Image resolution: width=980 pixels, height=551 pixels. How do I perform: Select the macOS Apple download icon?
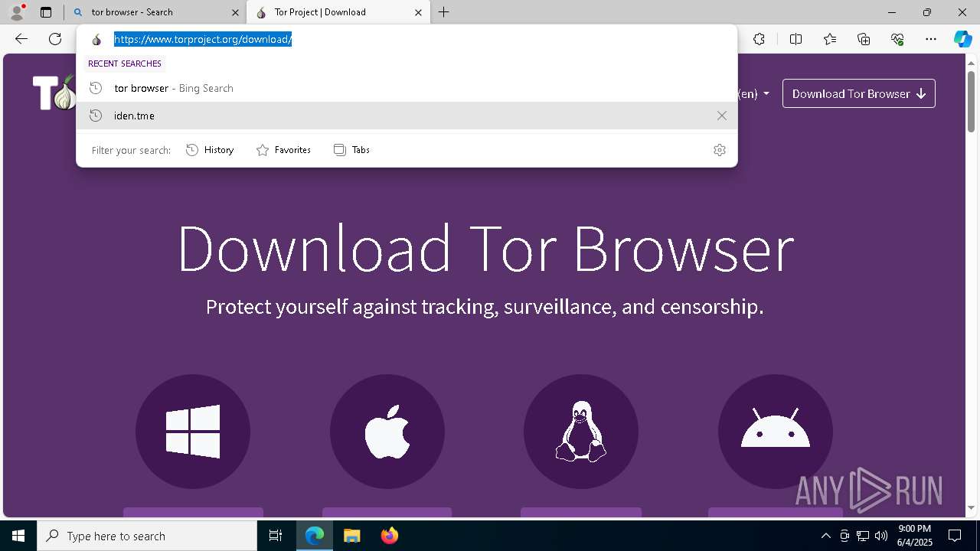click(387, 432)
